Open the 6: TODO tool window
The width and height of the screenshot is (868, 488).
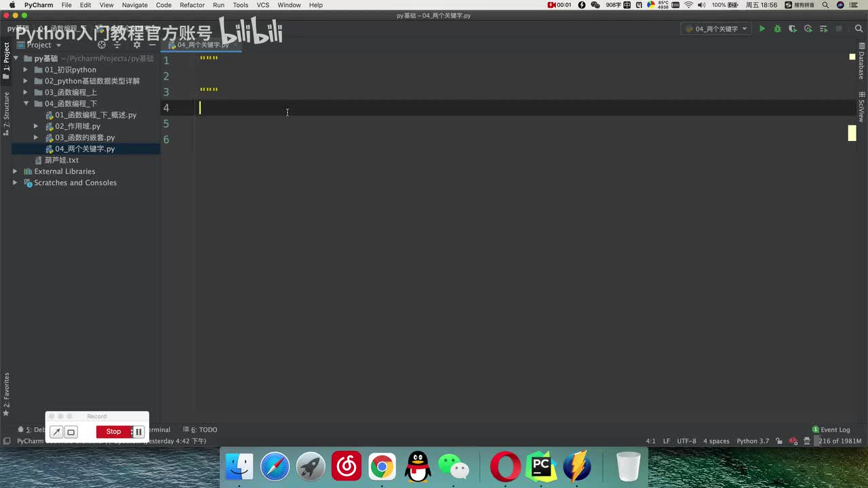pos(200,430)
